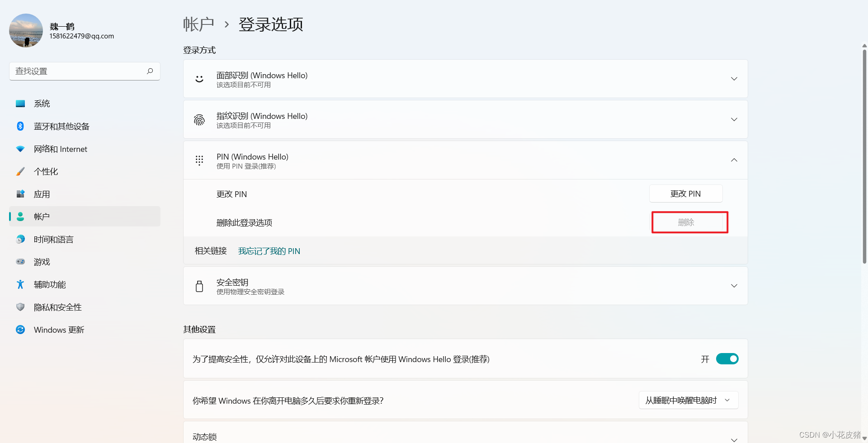Screen dimensions: 868x443
Task: Click the 更改 PIN button
Action: click(686, 193)
